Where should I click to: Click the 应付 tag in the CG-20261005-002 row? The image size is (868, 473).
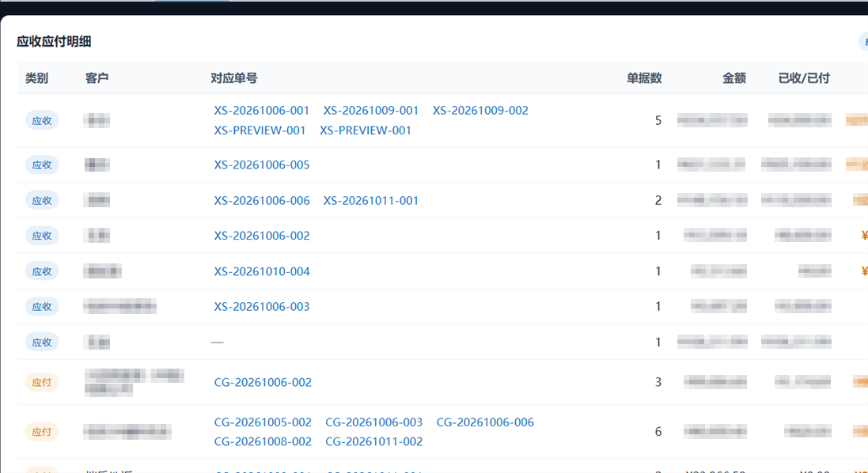click(41, 432)
